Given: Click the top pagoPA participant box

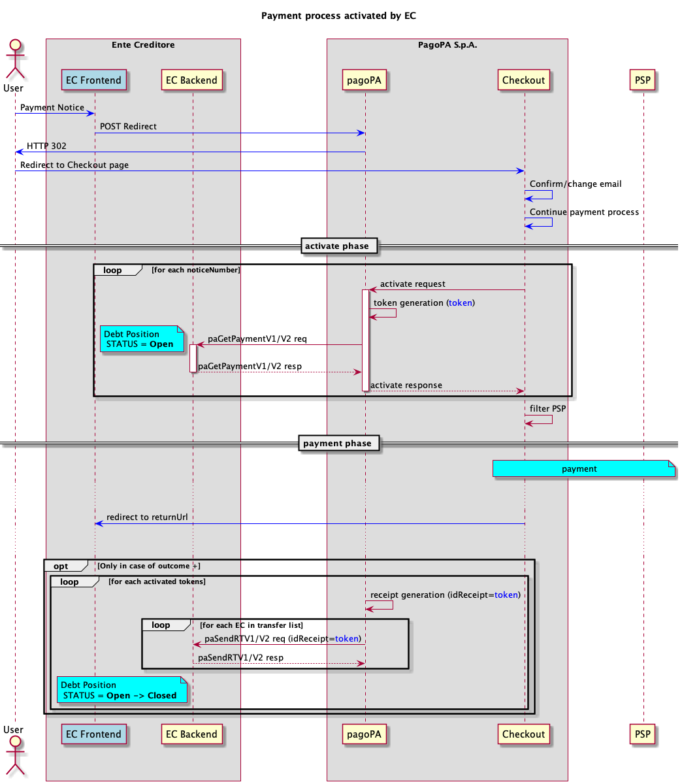Looking at the screenshot, I should [365, 80].
